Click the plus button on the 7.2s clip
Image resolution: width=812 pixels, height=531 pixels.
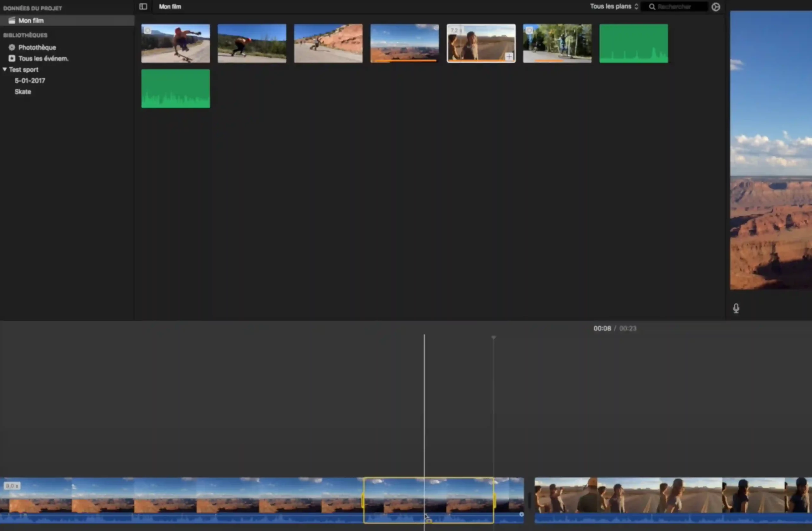pyautogui.click(x=509, y=57)
